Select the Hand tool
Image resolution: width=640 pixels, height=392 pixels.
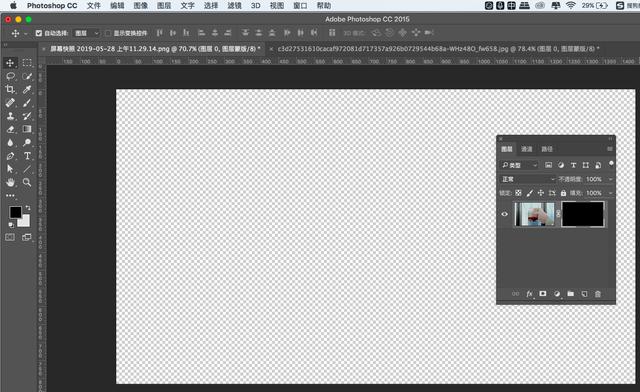(x=10, y=182)
